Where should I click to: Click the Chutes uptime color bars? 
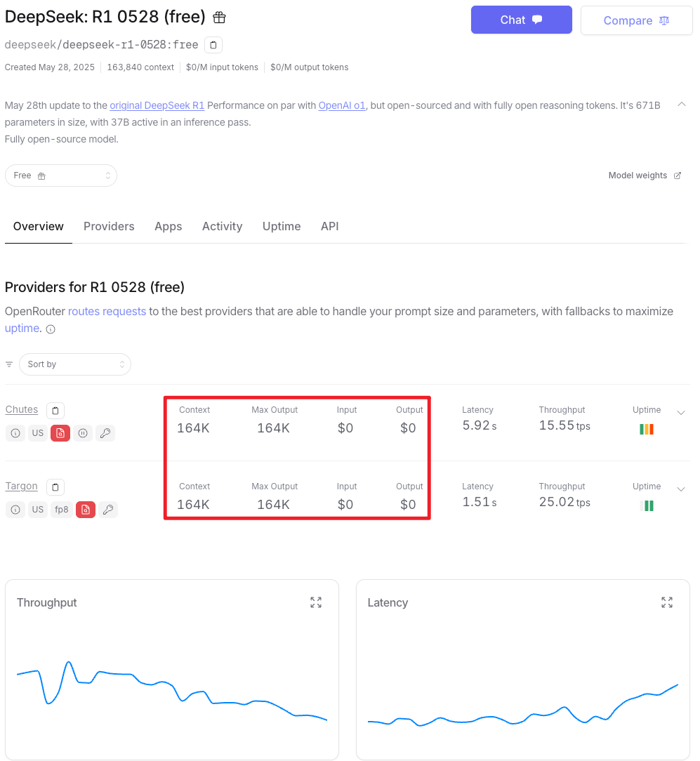pyautogui.click(x=647, y=429)
